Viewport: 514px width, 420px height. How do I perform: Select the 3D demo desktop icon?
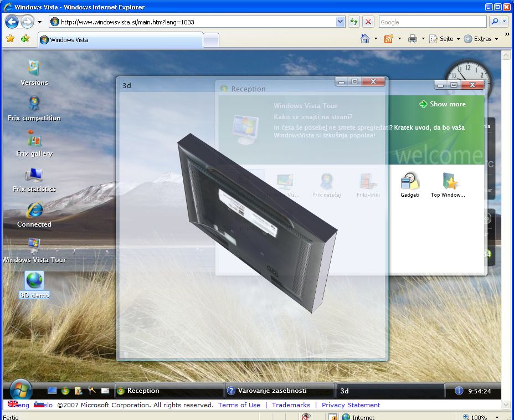tap(34, 285)
